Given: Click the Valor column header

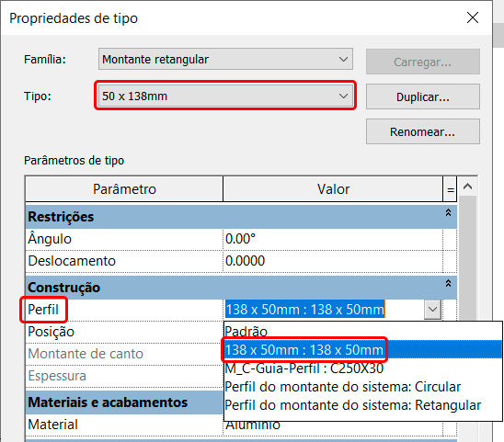Looking at the screenshot, I should click(333, 189).
